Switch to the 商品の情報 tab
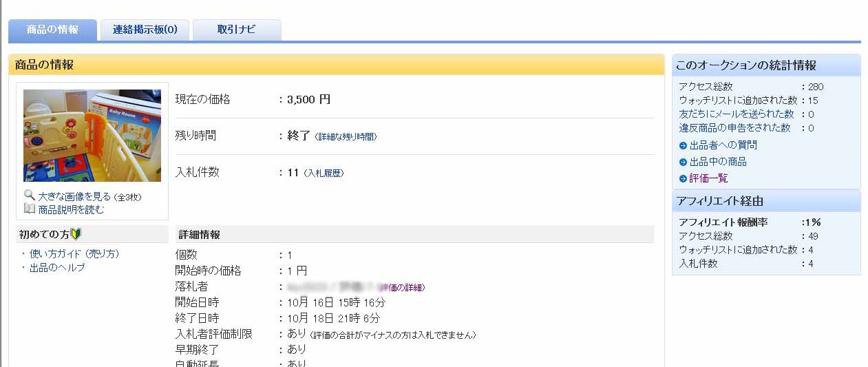Screen dimensions: 868x367 click(x=52, y=30)
